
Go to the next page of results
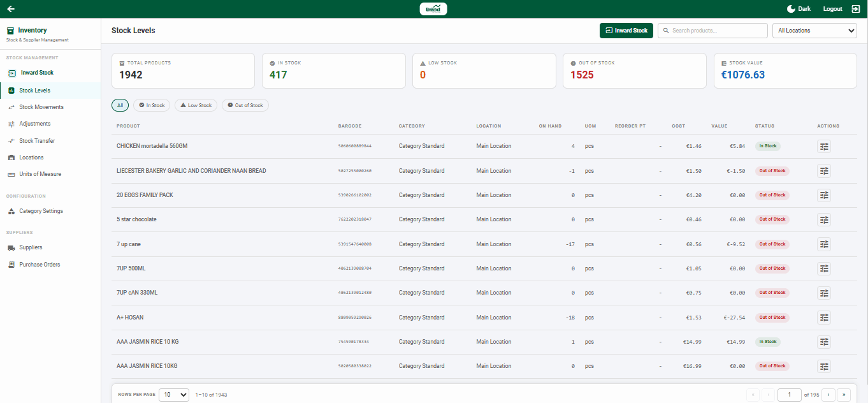pyautogui.click(x=828, y=395)
